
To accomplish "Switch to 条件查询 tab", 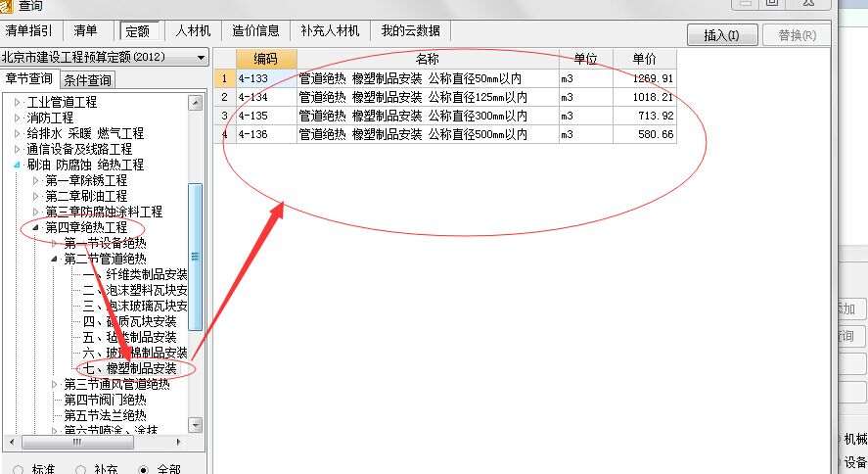I will point(87,80).
